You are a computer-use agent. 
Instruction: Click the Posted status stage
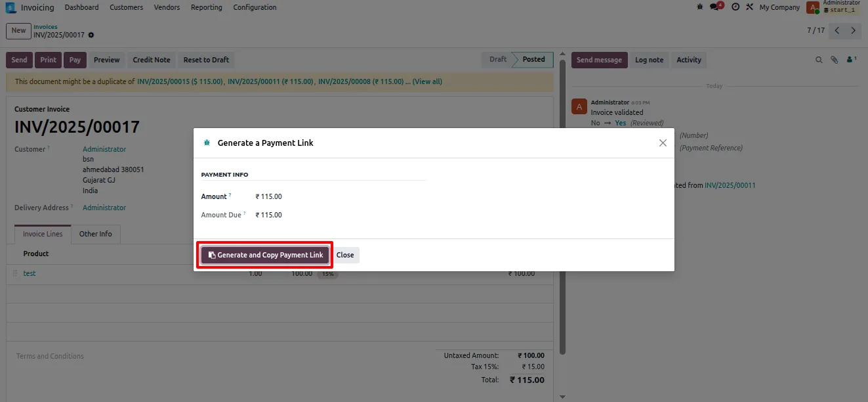click(x=533, y=59)
